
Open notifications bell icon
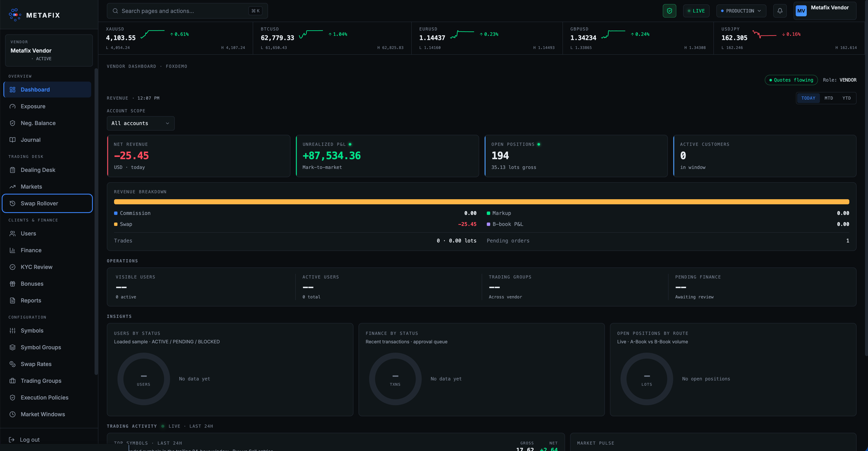pos(780,11)
